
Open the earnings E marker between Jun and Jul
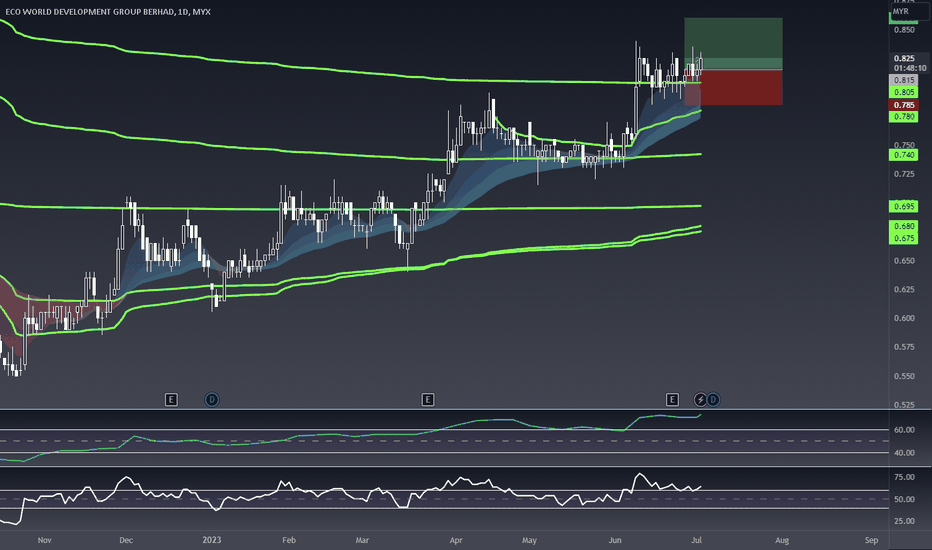[672, 400]
